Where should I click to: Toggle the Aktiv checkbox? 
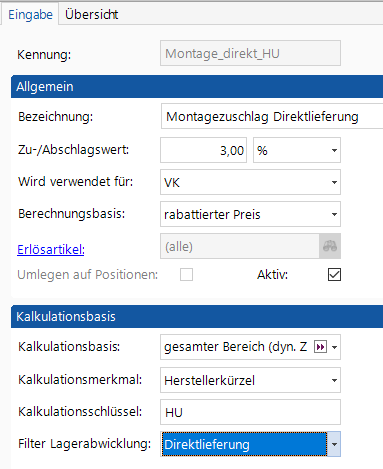click(334, 275)
